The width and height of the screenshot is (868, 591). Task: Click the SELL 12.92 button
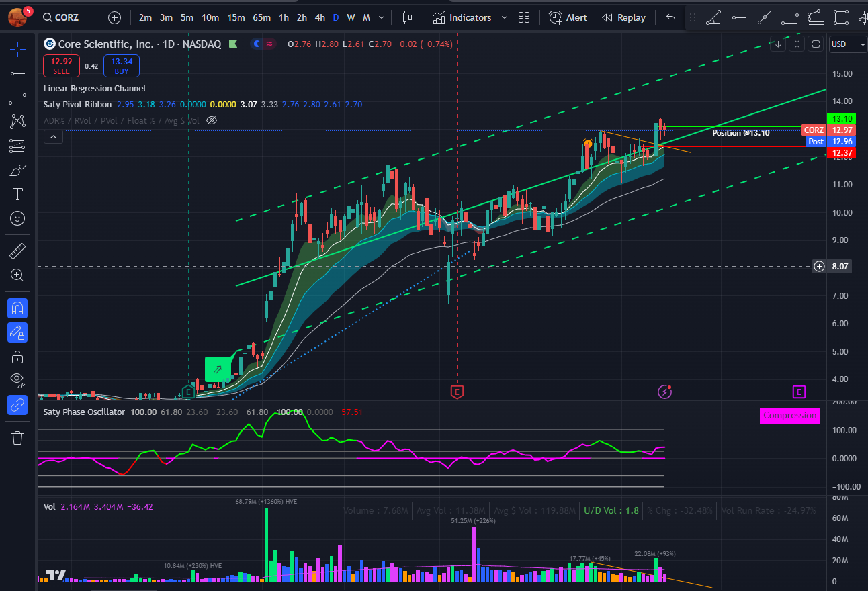61,66
